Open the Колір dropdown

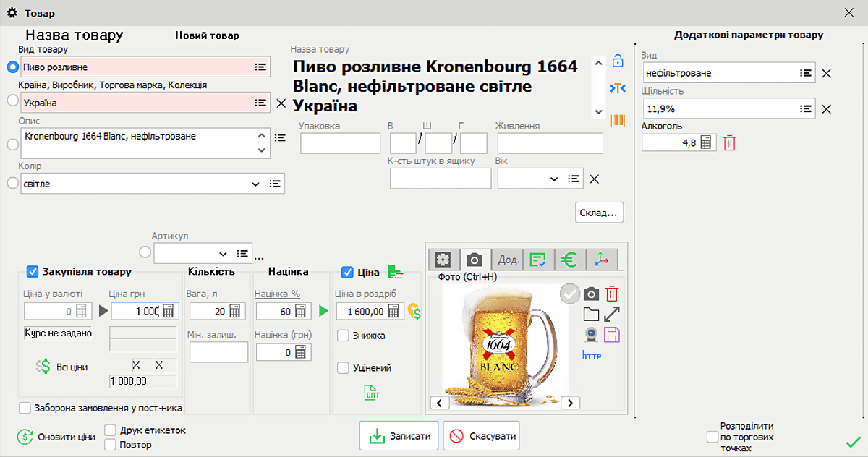255,183
